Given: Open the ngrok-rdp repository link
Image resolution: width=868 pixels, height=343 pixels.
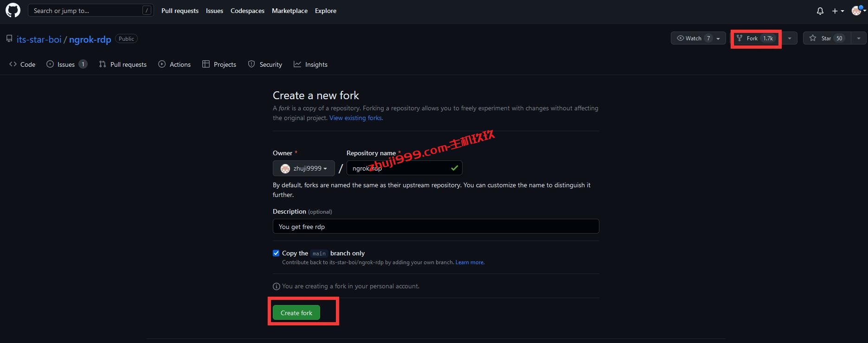Looking at the screenshot, I should [x=90, y=39].
